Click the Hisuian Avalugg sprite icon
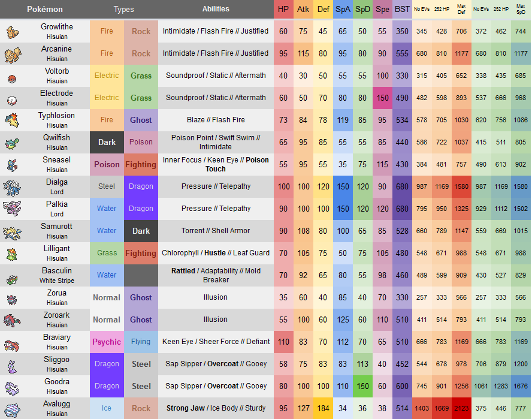The image size is (532, 419). pos(12,409)
